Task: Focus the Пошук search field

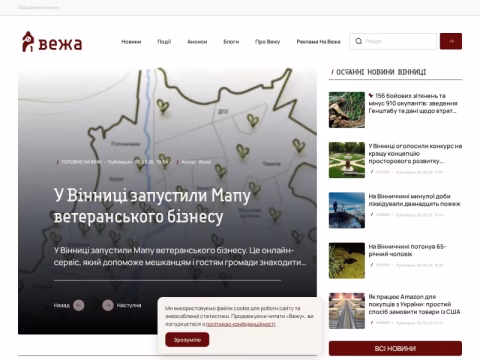Action: point(393,41)
